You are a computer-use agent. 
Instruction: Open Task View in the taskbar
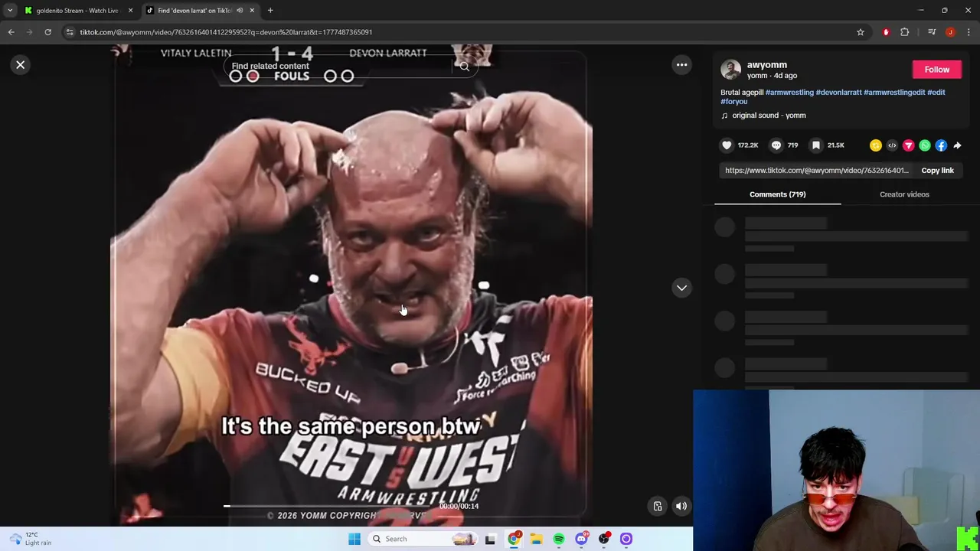click(491, 539)
